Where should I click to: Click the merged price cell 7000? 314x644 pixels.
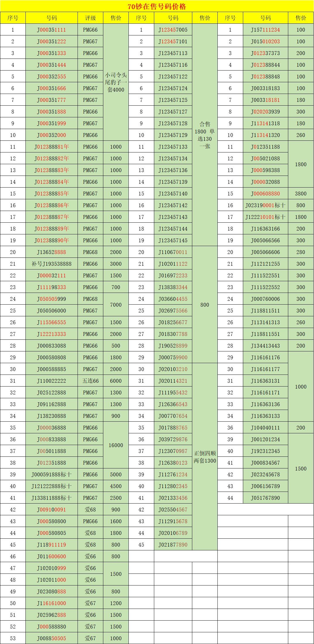coord(116,305)
